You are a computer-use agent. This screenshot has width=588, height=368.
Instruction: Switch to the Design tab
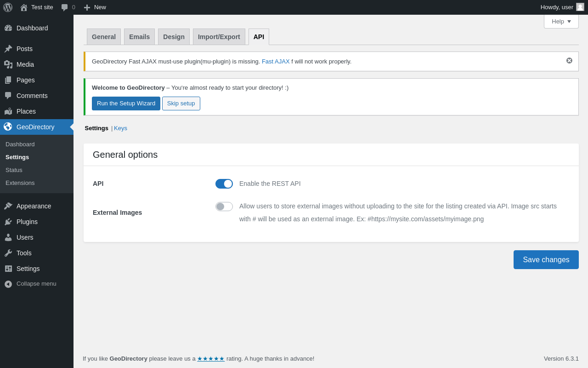(x=174, y=37)
